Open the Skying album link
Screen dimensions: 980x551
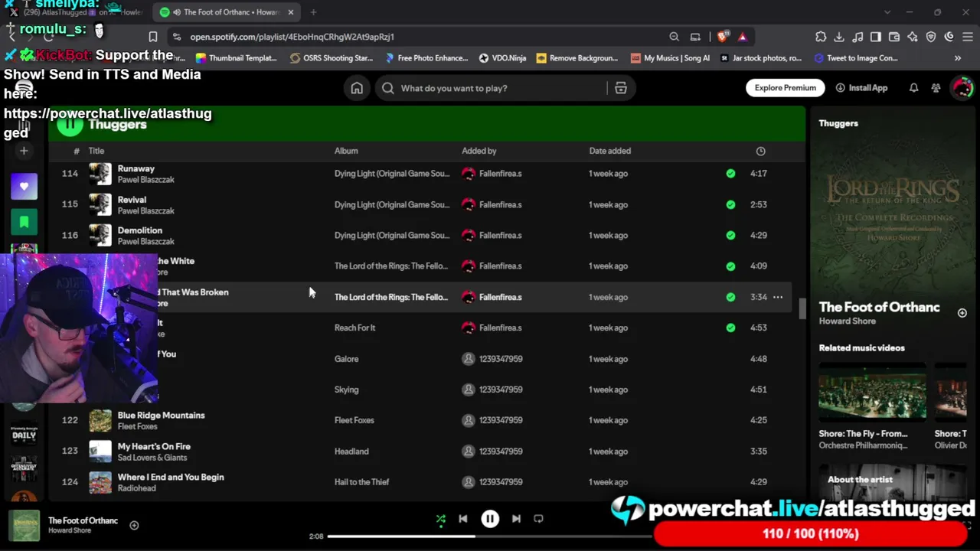(x=346, y=390)
